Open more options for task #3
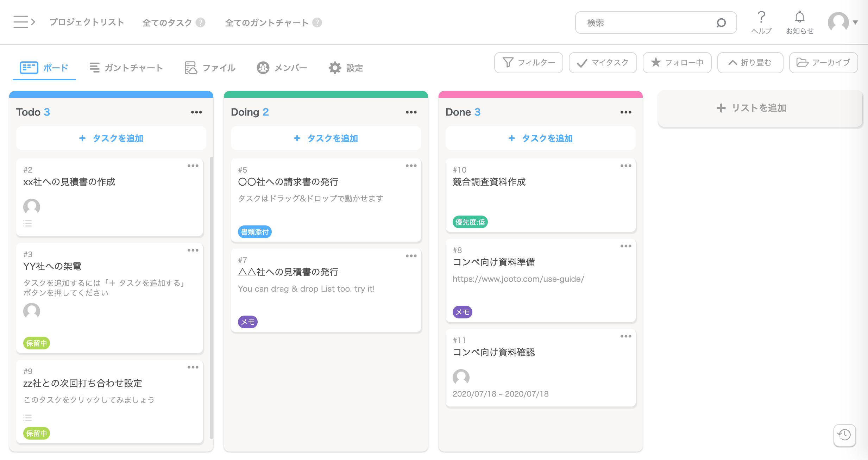Screen dimensions: 868x460 (193, 250)
